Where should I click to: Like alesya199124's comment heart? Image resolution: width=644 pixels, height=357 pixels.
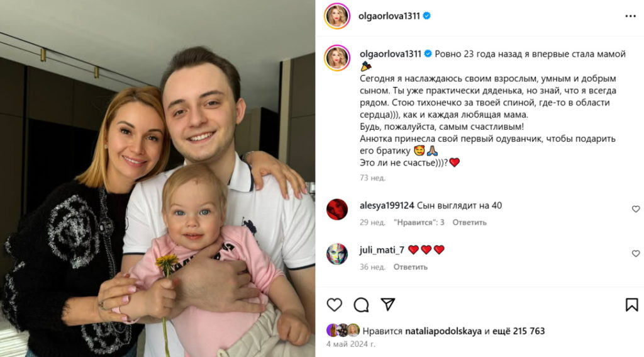click(x=636, y=209)
